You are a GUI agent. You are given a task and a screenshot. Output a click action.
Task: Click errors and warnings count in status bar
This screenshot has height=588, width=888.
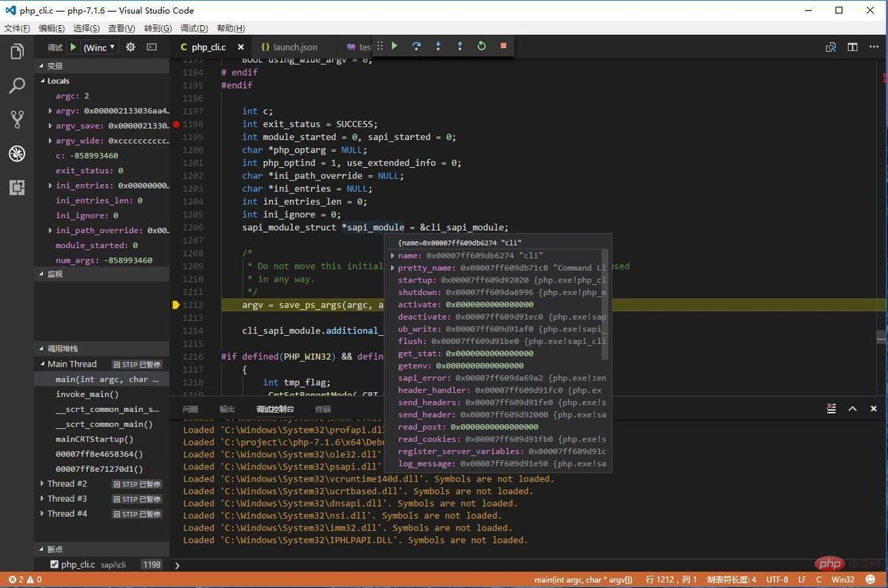click(x=25, y=580)
